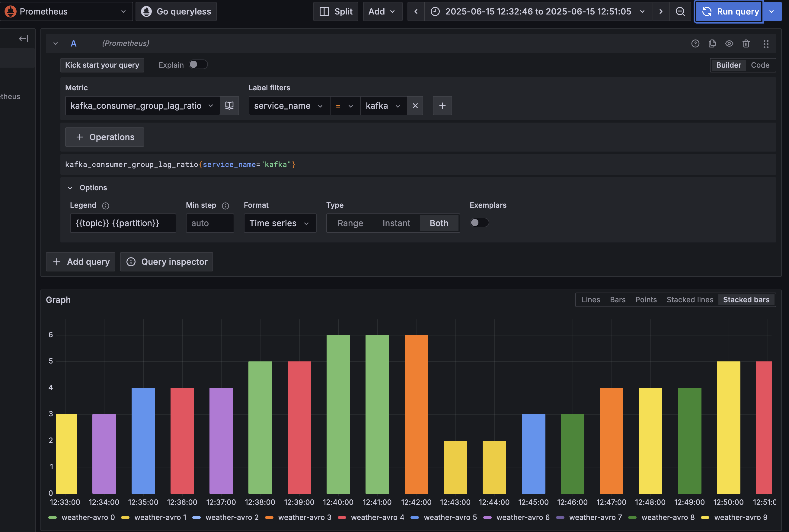Delete query A with trash icon
The width and height of the screenshot is (789, 532).
(x=746, y=43)
